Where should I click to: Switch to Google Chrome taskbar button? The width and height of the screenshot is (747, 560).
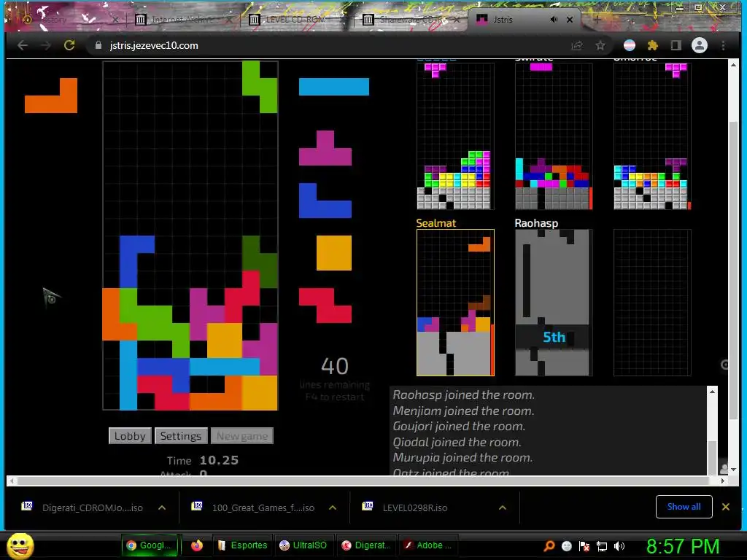pyautogui.click(x=150, y=545)
